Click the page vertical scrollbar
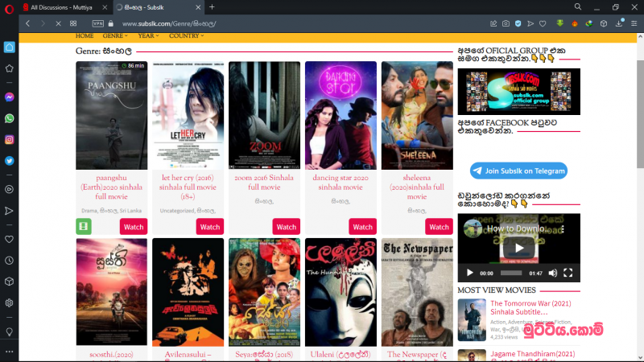Viewport: 644px width, 362px height. [640, 114]
